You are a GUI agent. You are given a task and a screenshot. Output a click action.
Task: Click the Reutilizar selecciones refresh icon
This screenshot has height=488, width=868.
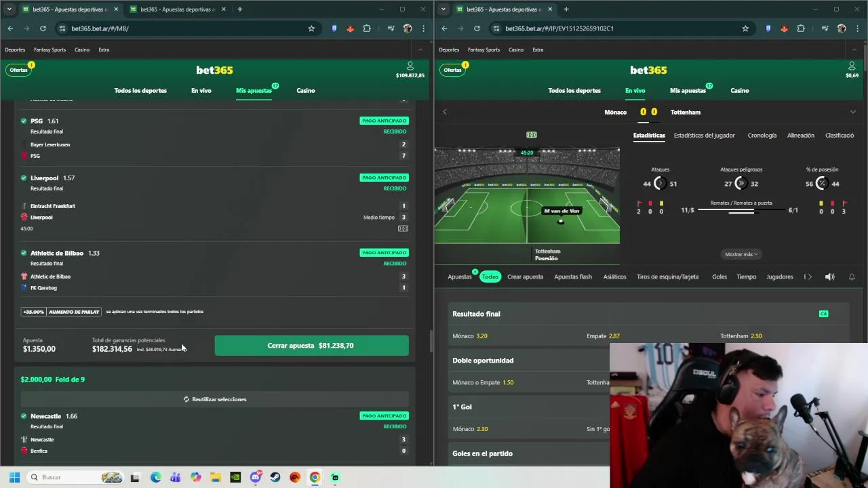tap(186, 399)
